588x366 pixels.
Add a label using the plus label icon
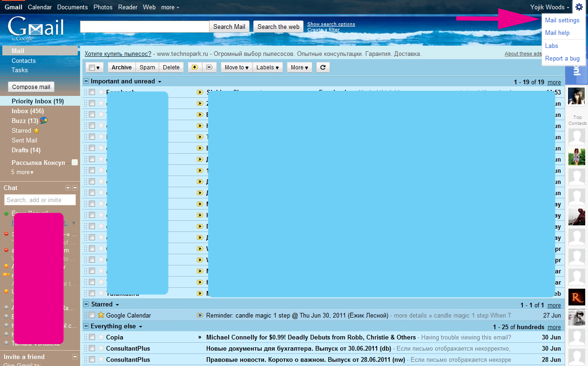[x=195, y=67]
